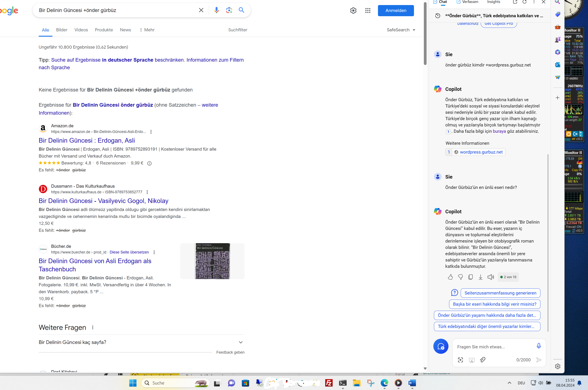Viewport: 588px width, 390px height.
Task: Click the Fragen Sie mich etwas input
Action: tap(494, 347)
